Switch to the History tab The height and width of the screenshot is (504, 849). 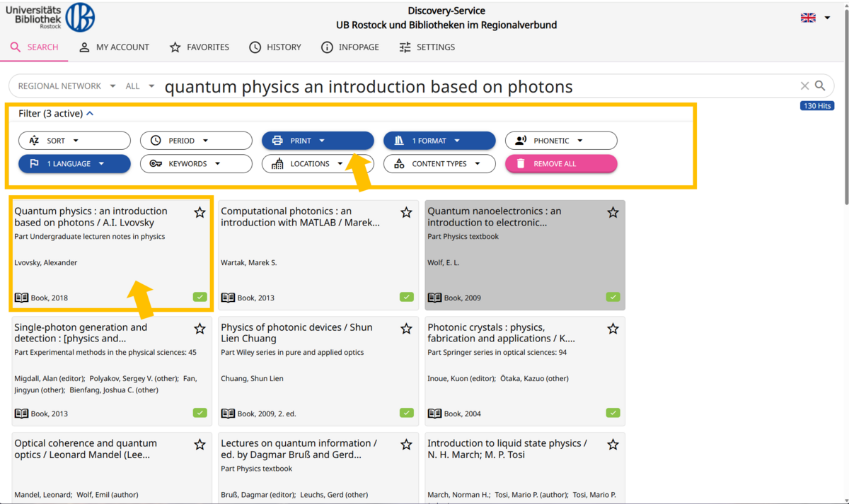tap(275, 47)
